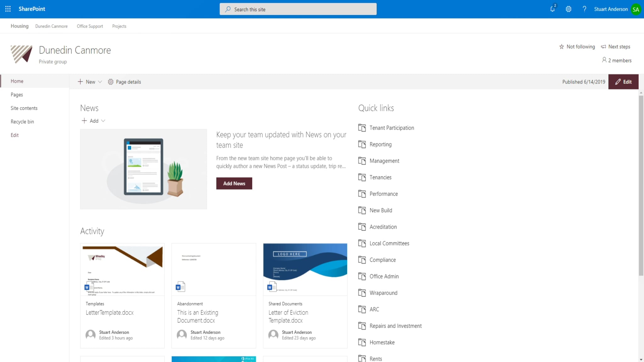
Task: Click the SA profile avatar
Action: point(636,9)
